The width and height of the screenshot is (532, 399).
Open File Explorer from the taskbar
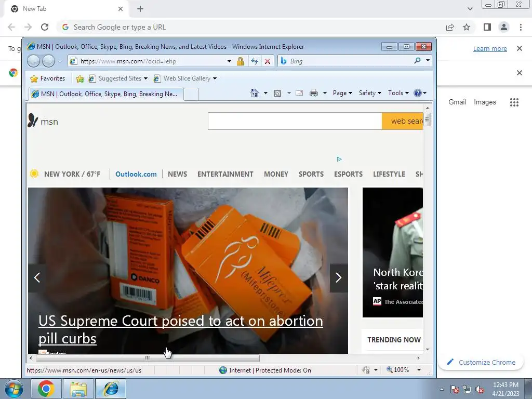[78, 389]
